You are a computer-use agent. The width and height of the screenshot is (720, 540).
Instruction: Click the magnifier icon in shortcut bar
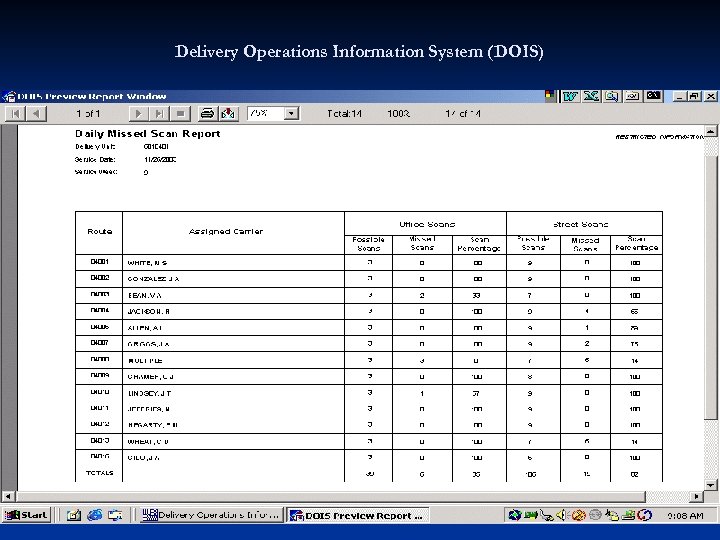[x=612, y=96]
